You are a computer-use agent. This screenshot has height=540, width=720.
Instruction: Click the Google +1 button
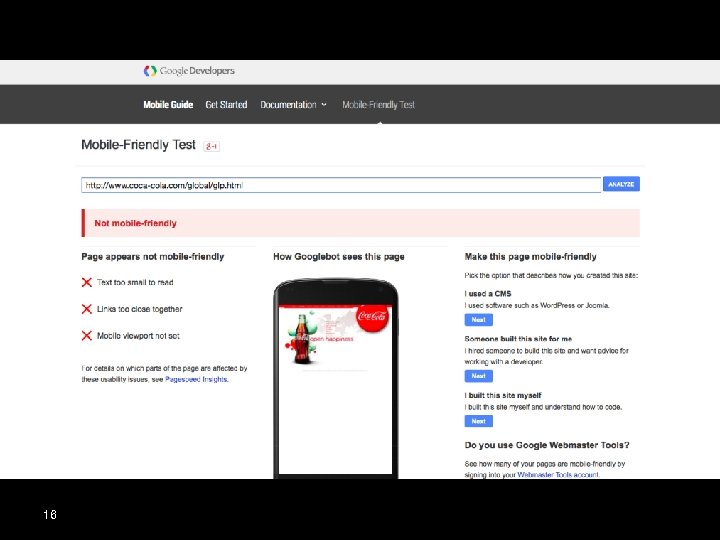(212, 146)
